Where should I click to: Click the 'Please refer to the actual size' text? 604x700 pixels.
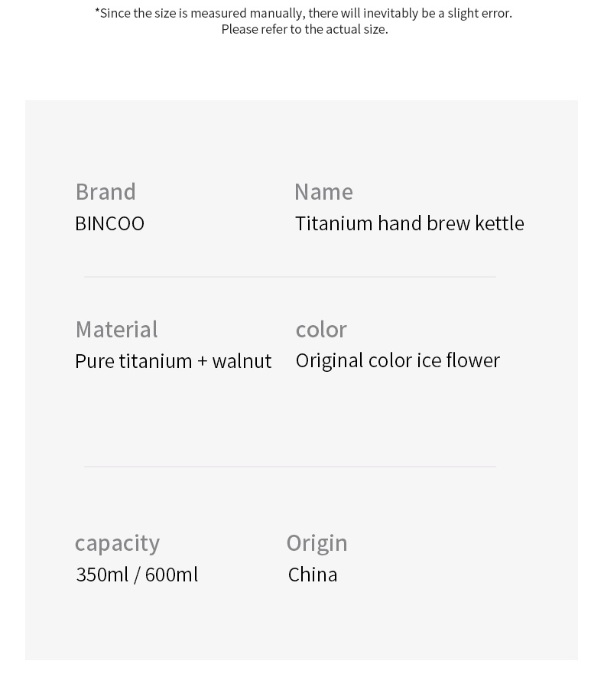tap(304, 29)
